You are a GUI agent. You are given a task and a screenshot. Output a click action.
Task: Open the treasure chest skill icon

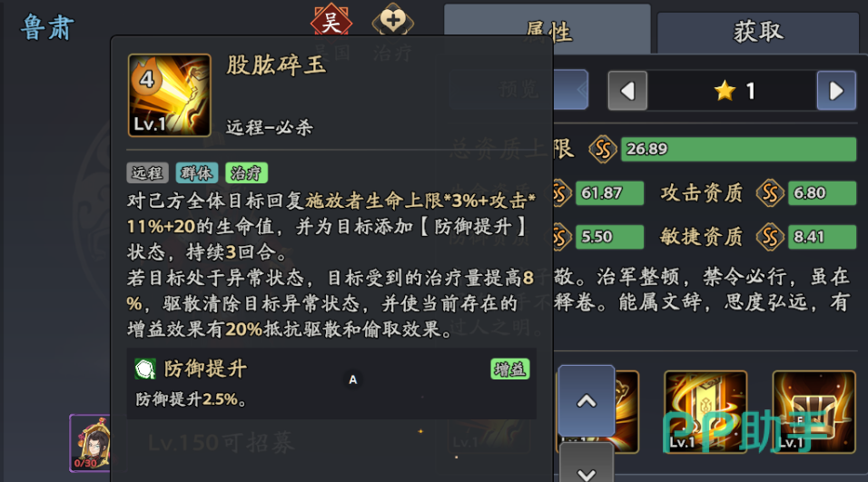pyautogui.click(x=814, y=412)
